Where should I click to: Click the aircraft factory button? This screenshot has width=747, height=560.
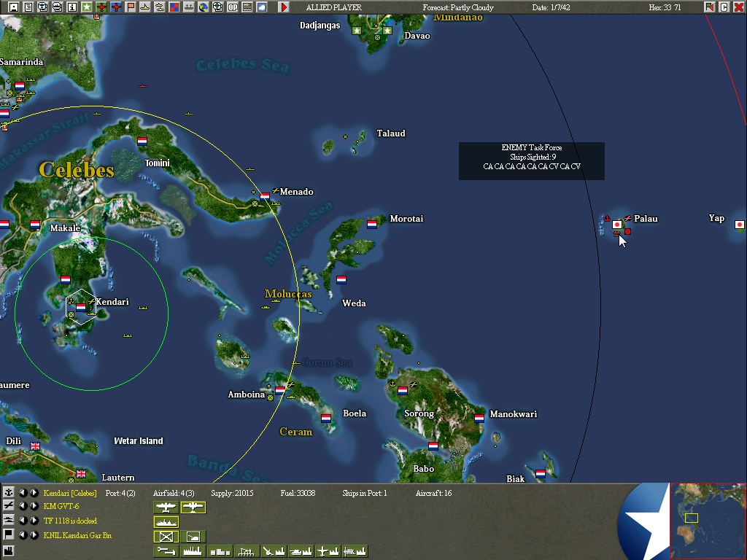tap(328, 551)
